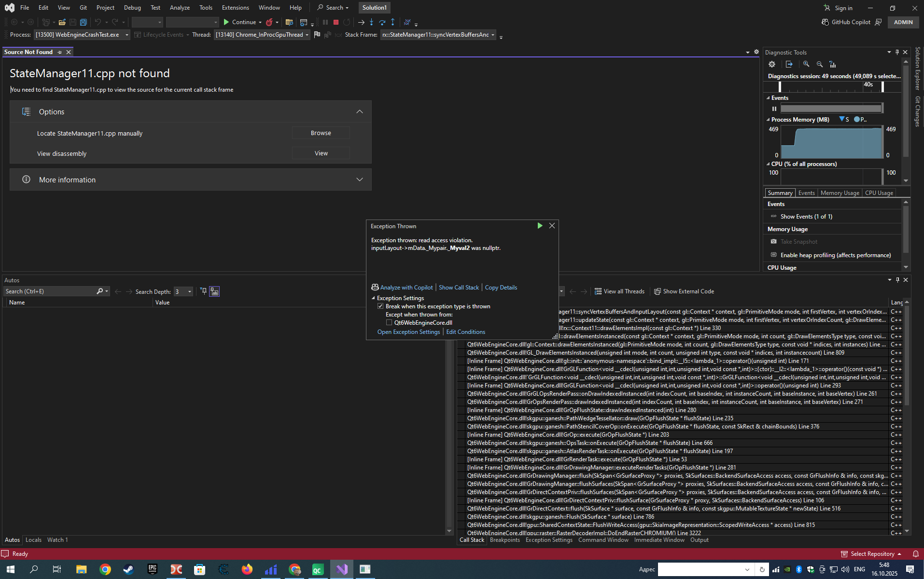The width and height of the screenshot is (924, 579).
Task: Click the Step Over icon in debug toolbar
Action: point(382,22)
